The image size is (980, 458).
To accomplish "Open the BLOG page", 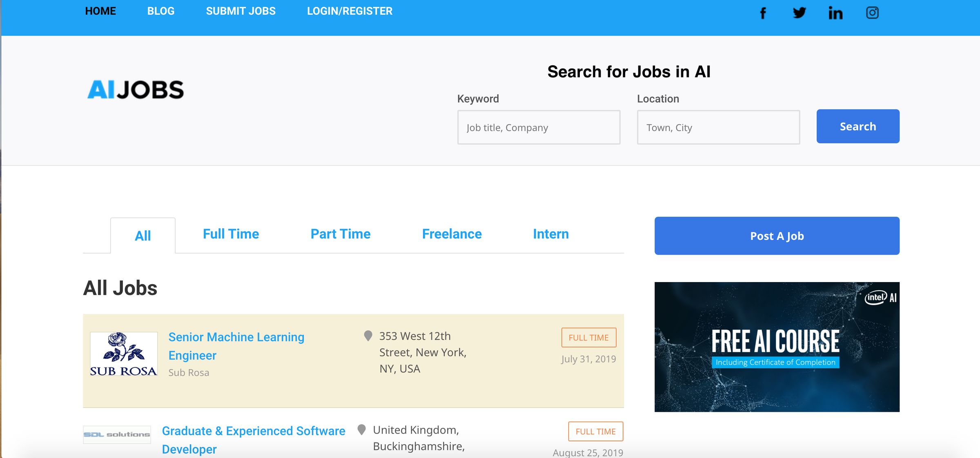I will 161,11.
